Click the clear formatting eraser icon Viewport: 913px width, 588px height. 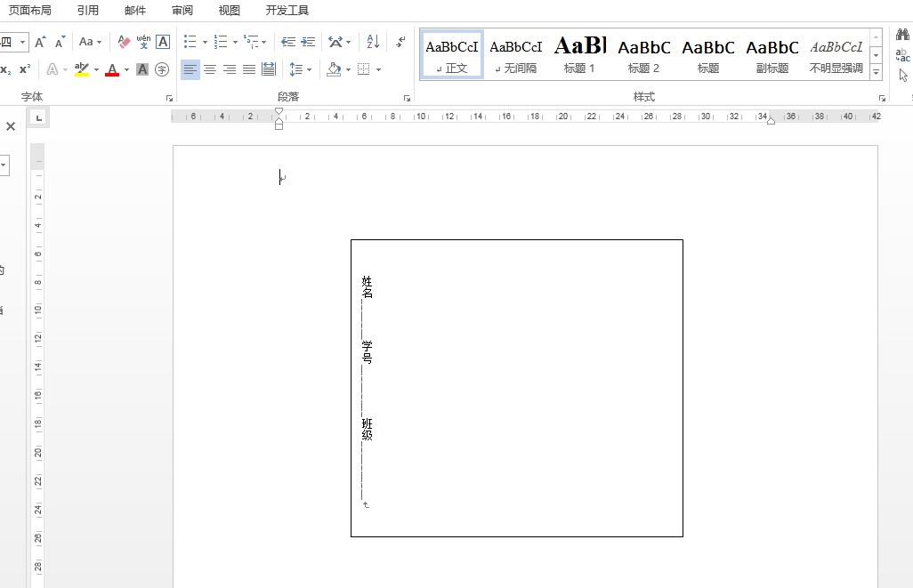pos(124,42)
